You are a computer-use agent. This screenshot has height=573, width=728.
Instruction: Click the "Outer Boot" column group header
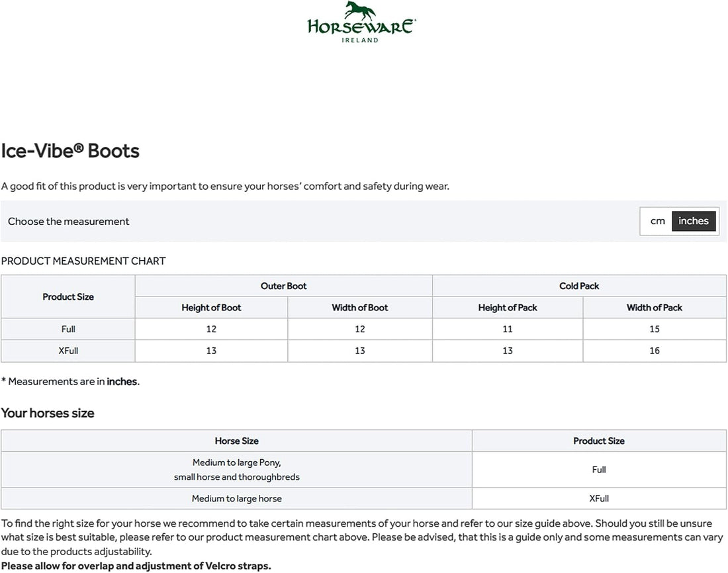click(284, 286)
